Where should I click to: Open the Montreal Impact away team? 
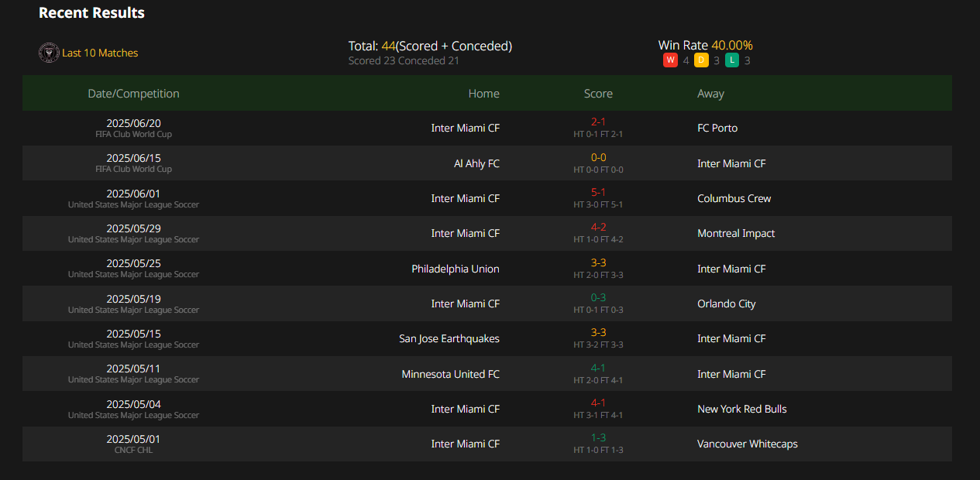click(x=736, y=233)
